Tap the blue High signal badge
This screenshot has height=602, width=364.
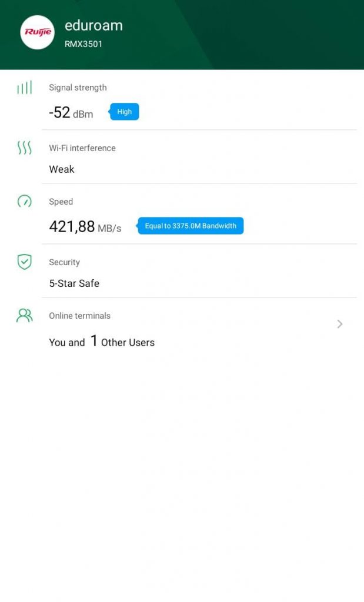click(x=125, y=112)
